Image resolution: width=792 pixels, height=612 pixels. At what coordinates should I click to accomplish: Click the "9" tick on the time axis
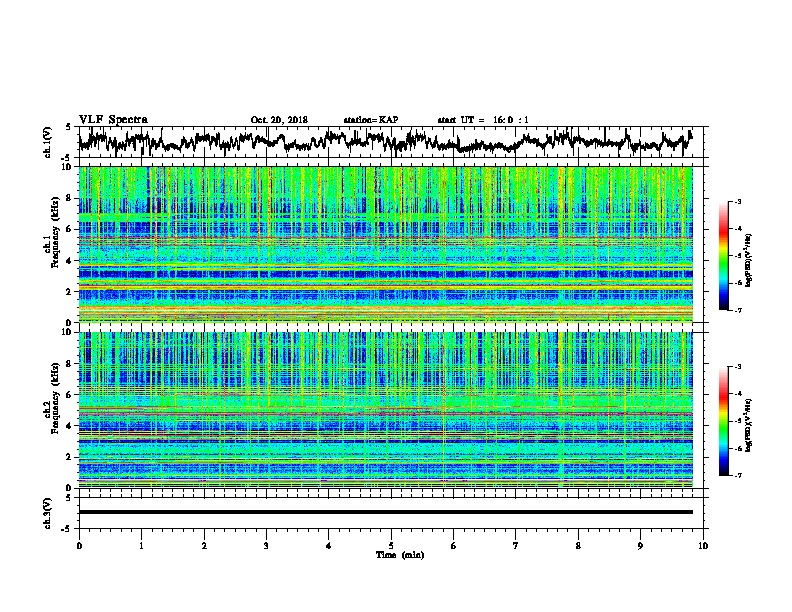pyautogui.click(x=640, y=546)
